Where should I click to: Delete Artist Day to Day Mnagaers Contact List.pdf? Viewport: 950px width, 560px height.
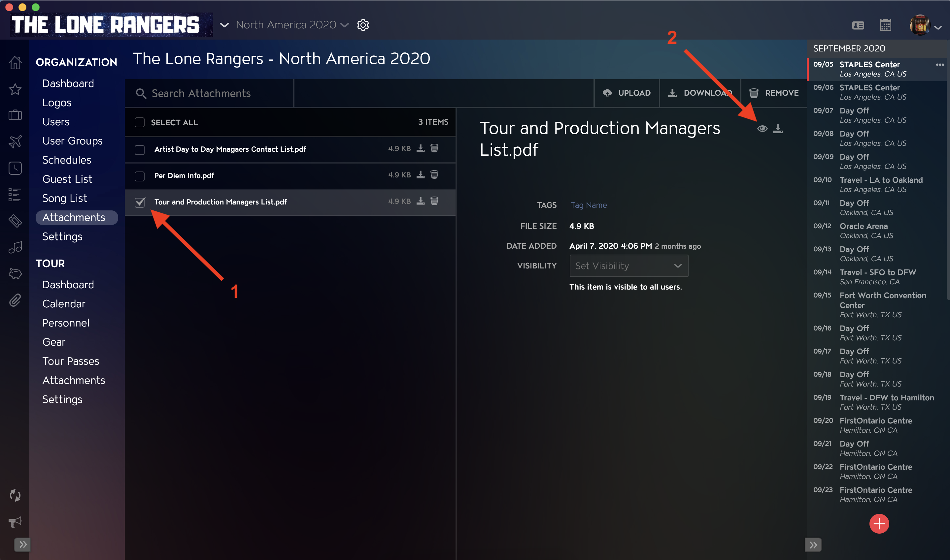tap(434, 148)
